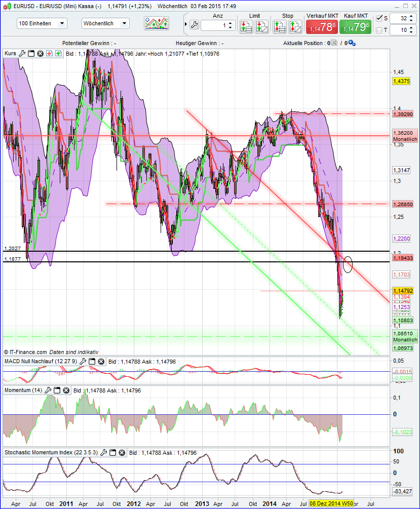Screen dimensions: 420x509
Task: Toggle the S checkbox near top right
Action: click(379, 18)
